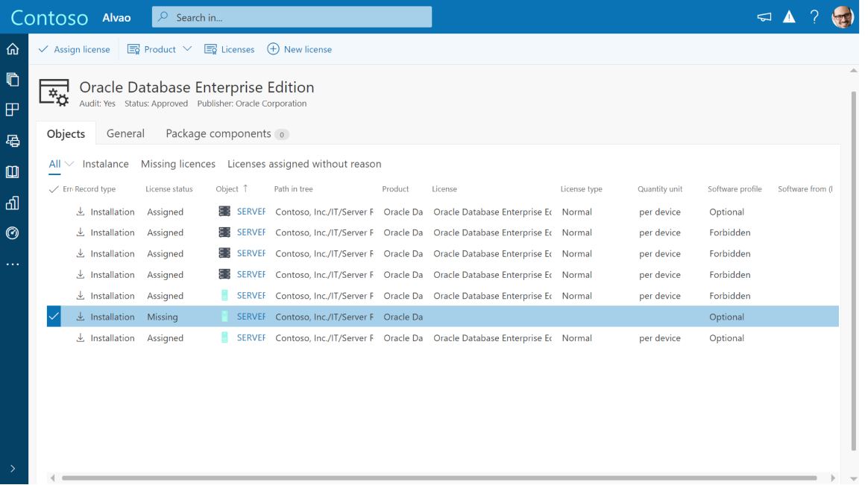Switch to the General tab
Screen dimensions: 868x485
point(125,133)
